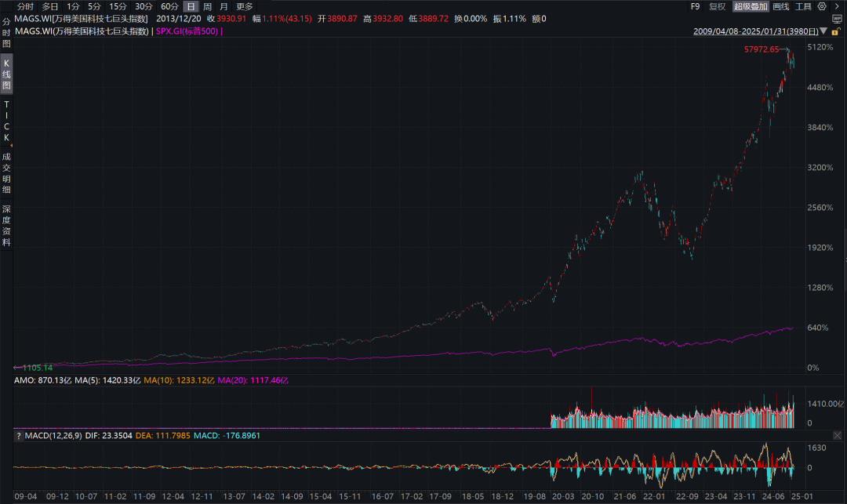Screen dimensions: 847x504
Task: Open 分时图 view in left sidebar
Action: pyautogui.click(x=6, y=33)
